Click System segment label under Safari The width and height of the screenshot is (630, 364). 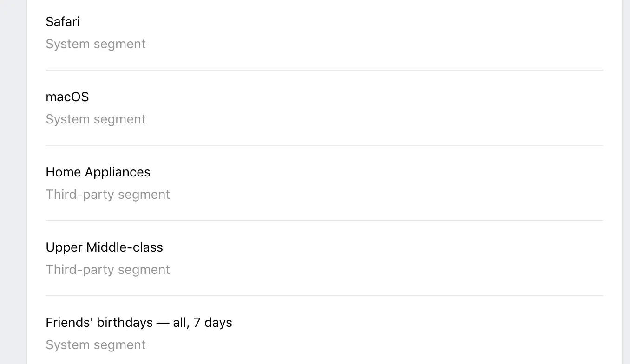pos(96,44)
